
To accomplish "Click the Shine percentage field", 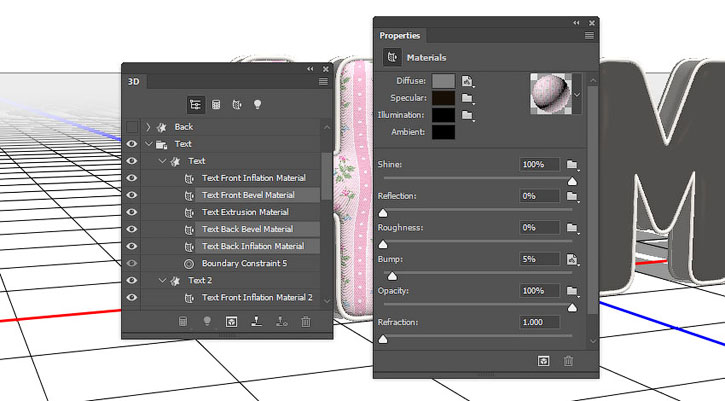I will (x=540, y=165).
